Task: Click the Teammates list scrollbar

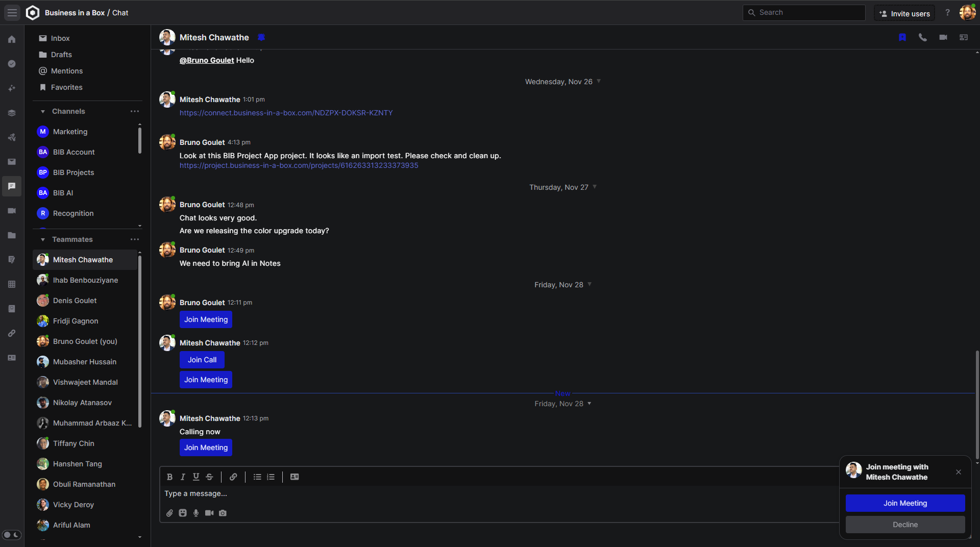Action: click(139, 341)
